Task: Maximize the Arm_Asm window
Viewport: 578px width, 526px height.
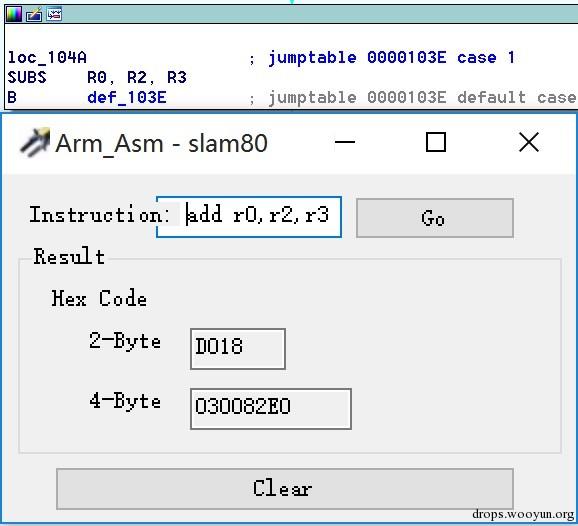Action: click(x=436, y=142)
